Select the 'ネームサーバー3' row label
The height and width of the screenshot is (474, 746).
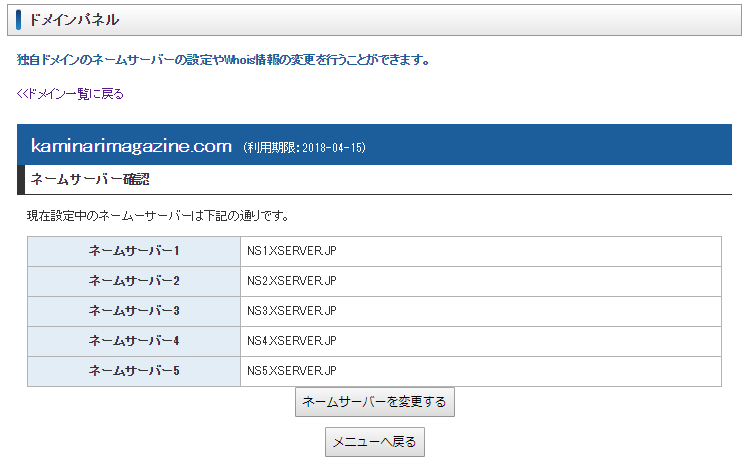coord(134,312)
